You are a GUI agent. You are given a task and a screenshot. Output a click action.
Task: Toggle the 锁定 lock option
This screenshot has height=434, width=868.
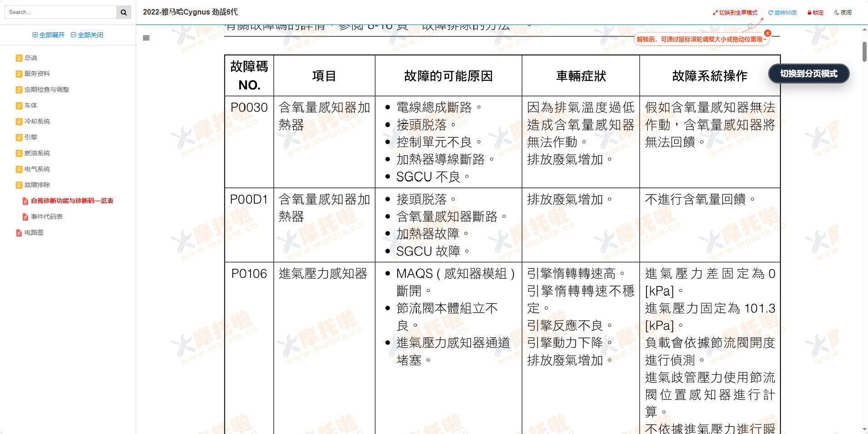815,13
